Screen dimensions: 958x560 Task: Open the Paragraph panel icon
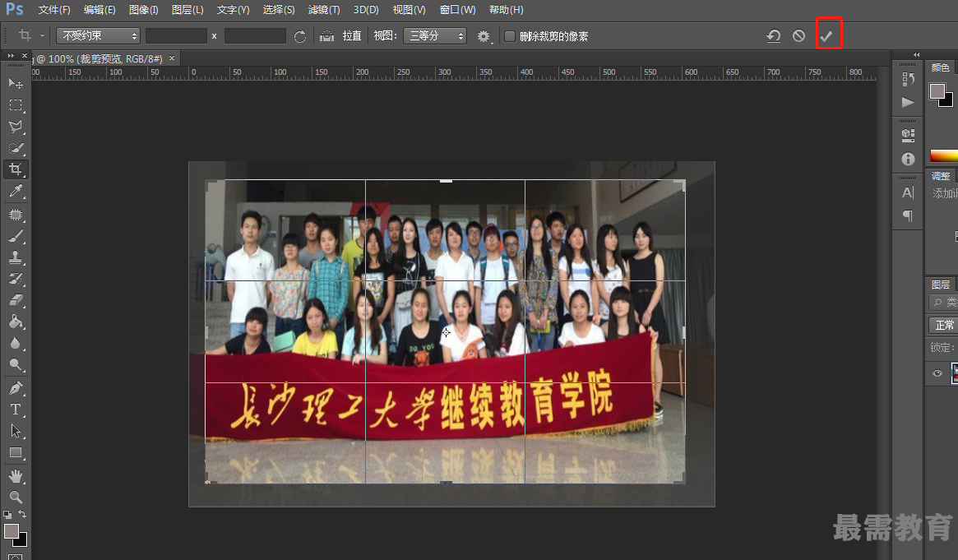[908, 215]
